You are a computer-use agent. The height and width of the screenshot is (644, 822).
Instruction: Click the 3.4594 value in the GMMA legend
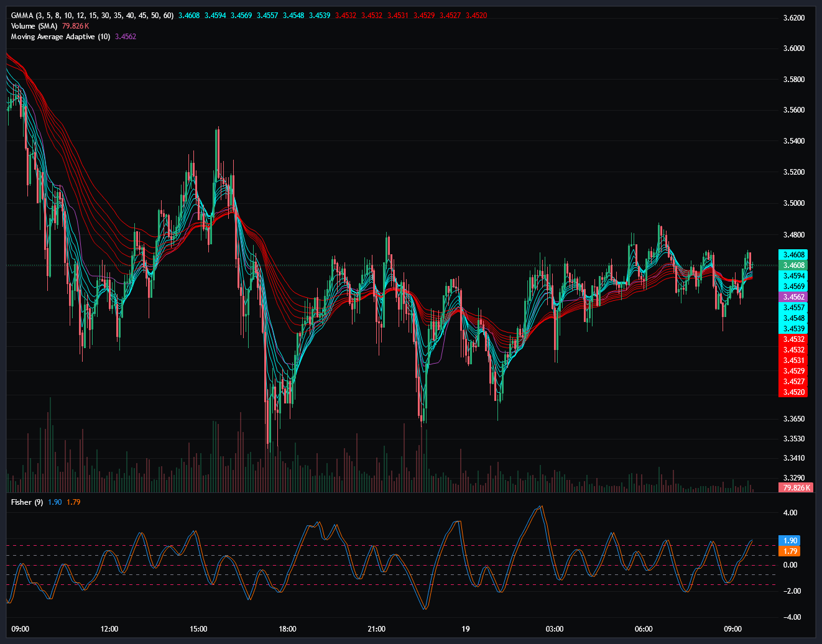tap(215, 16)
